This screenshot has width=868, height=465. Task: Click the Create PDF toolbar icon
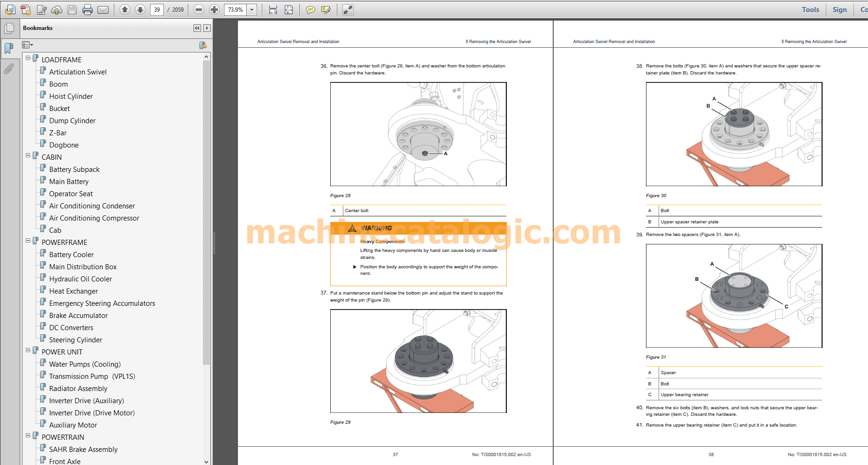pyautogui.click(x=10, y=9)
